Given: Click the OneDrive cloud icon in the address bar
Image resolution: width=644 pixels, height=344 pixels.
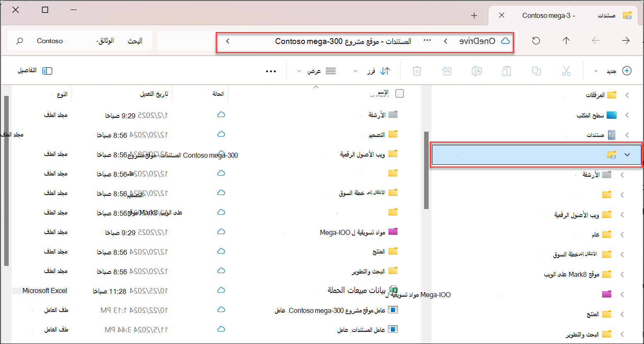Looking at the screenshot, I should (505, 41).
